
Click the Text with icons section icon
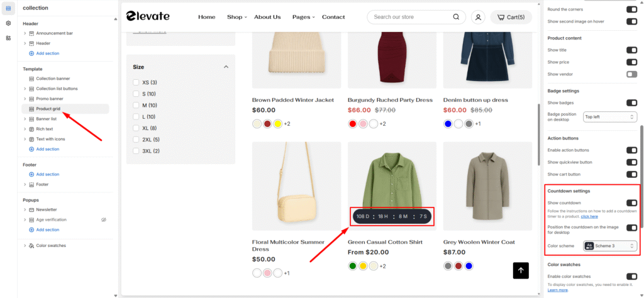31,139
